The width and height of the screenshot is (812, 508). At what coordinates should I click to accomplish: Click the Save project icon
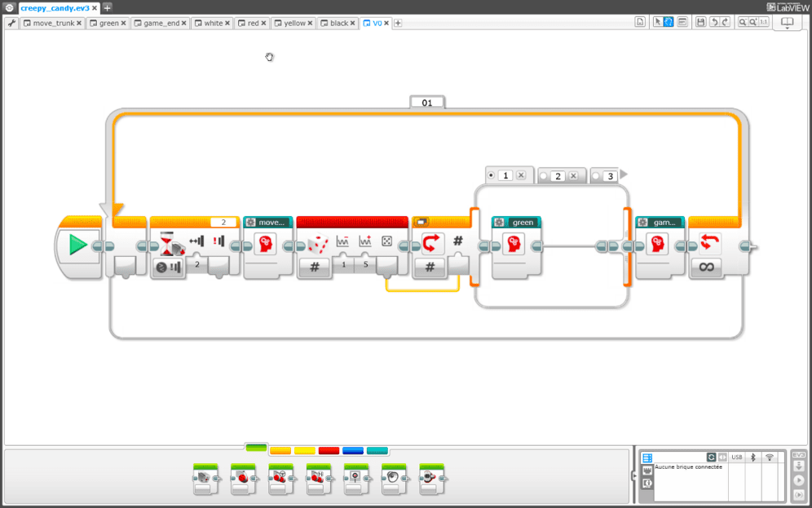click(x=701, y=23)
